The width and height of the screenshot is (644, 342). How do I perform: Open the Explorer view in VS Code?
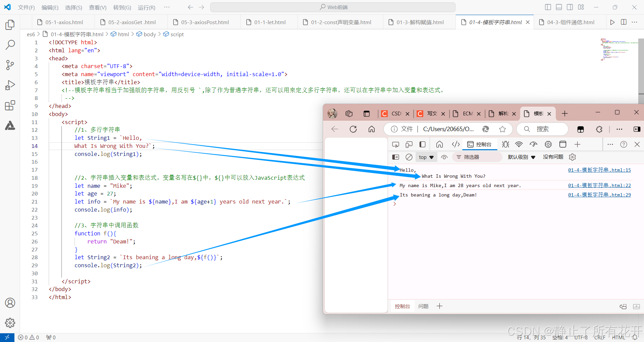point(10,24)
